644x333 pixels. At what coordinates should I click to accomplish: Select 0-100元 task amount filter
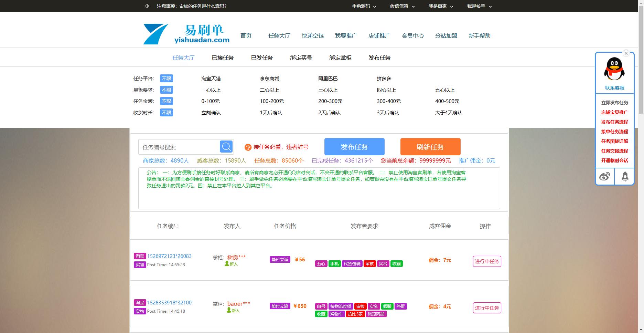click(210, 101)
